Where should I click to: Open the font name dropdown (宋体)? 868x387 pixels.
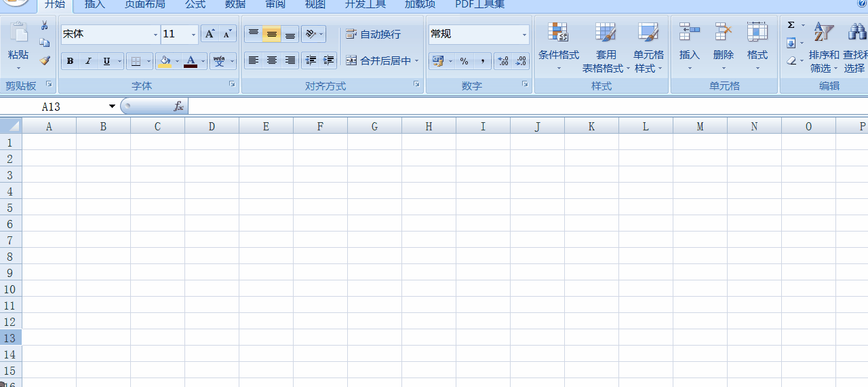pyautogui.click(x=155, y=35)
